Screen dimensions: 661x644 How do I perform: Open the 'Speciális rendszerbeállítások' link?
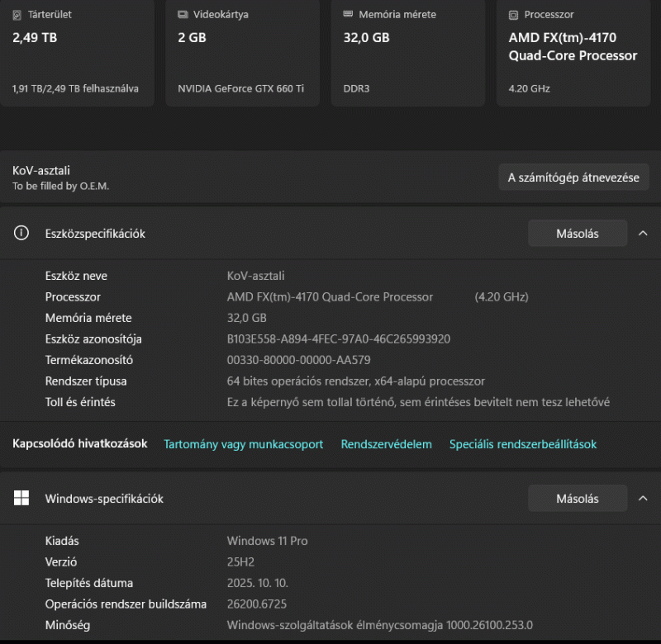click(x=522, y=444)
